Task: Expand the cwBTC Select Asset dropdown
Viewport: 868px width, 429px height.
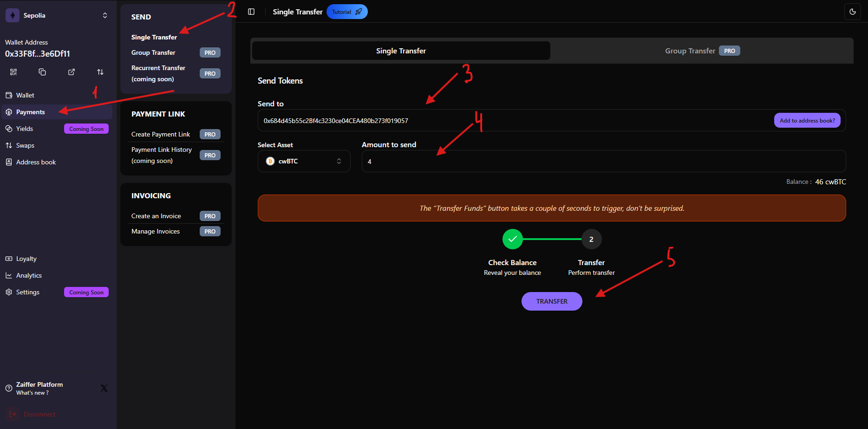Action: 304,161
